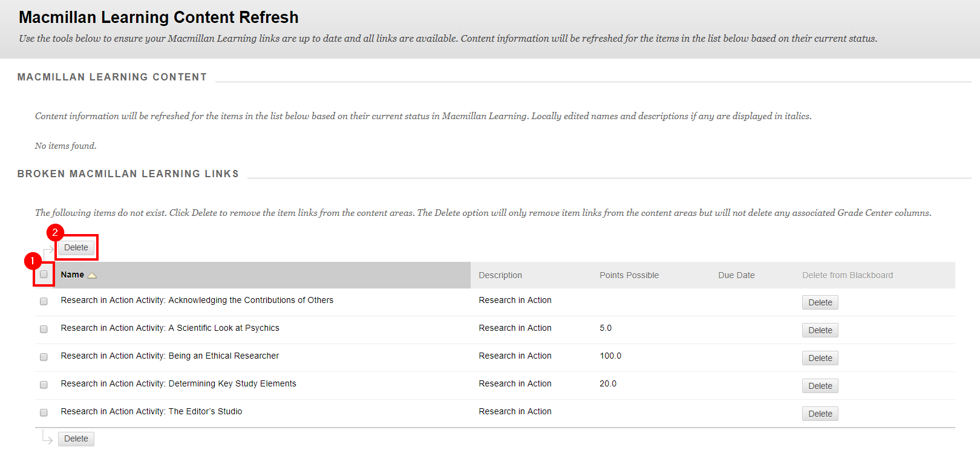Click the top Delete button above table
This screenshot has width=980, height=456.
[x=76, y=247]
